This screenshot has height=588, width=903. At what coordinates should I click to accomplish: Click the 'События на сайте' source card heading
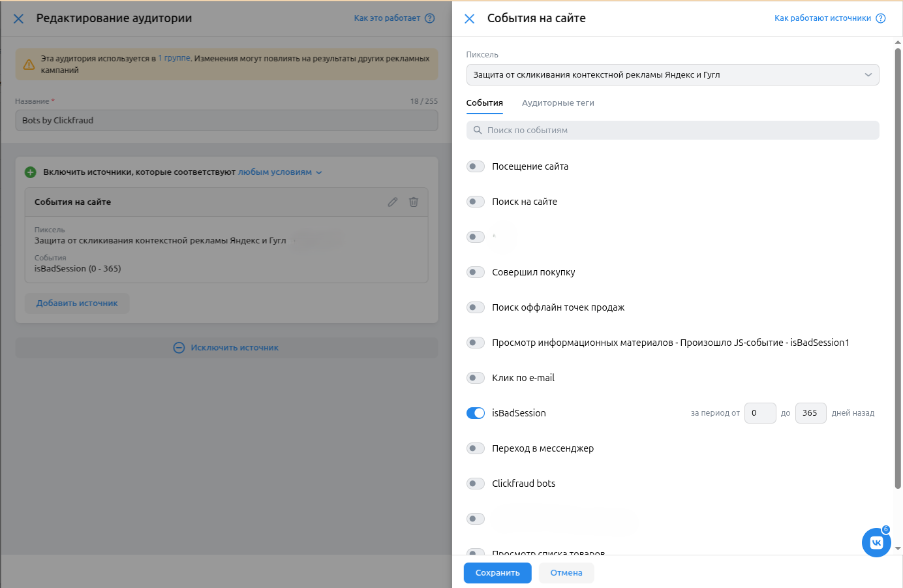coord(72,202)
